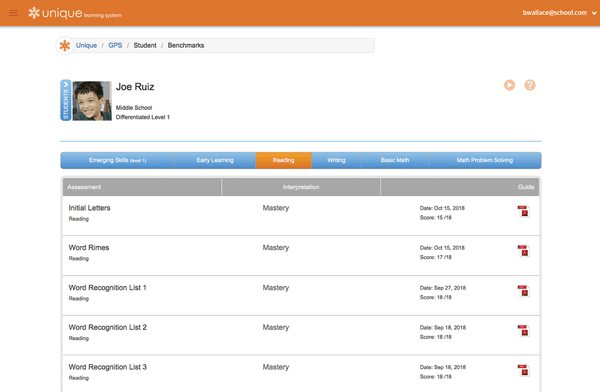Open PDF guide for Word Recognition List 2
600x392 pixels.
(x=523, y=331)
